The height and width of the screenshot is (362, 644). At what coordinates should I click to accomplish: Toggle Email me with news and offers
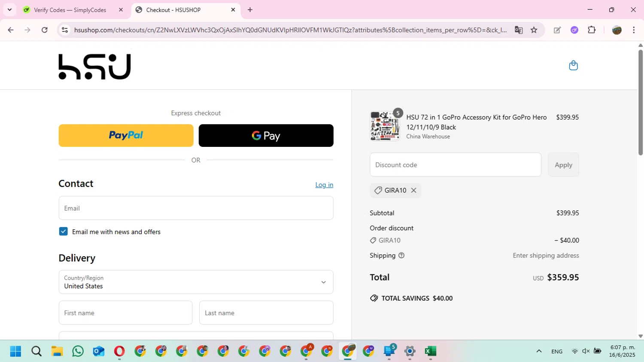(x=63, y=231)
